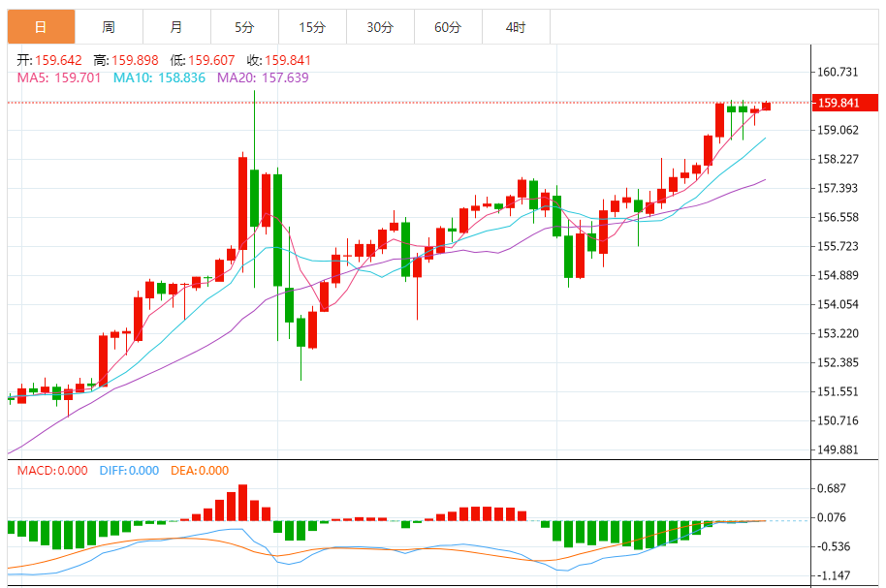Click the 154.889 price axis label
Screen dimensions: 886x588
(x=838, y=276)
